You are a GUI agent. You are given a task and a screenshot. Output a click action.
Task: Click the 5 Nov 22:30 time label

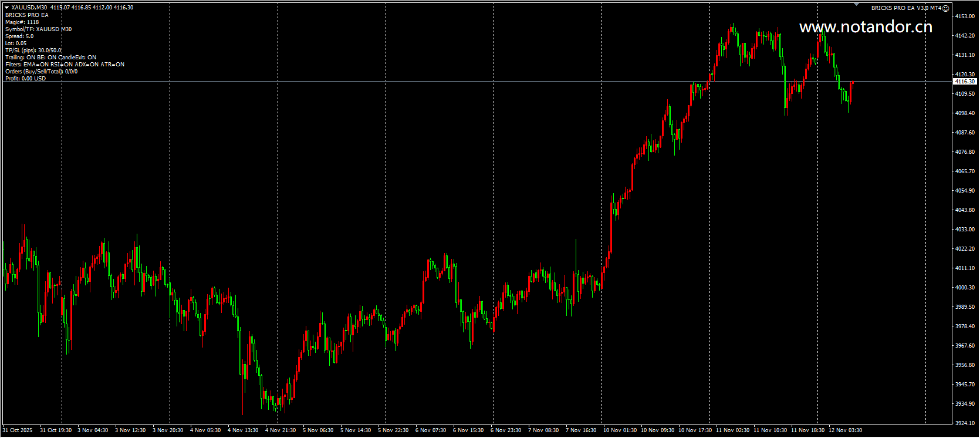pyautogui.click(x=393, y=430)
